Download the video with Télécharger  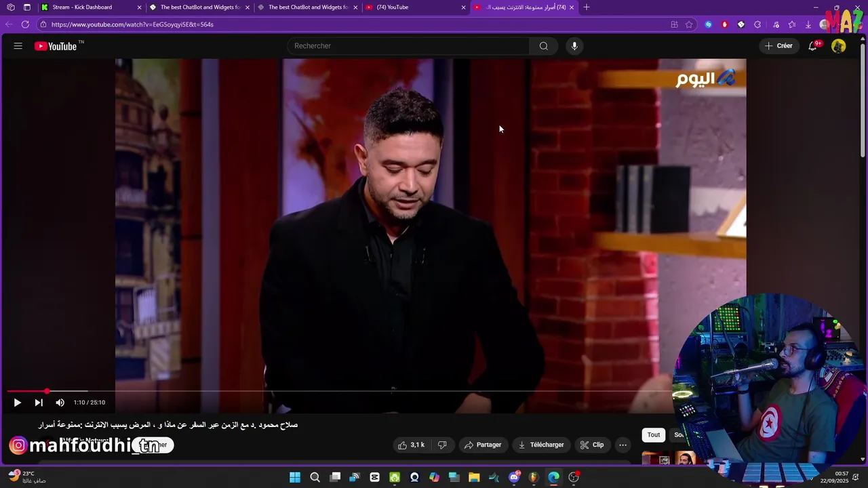point(541,445)
